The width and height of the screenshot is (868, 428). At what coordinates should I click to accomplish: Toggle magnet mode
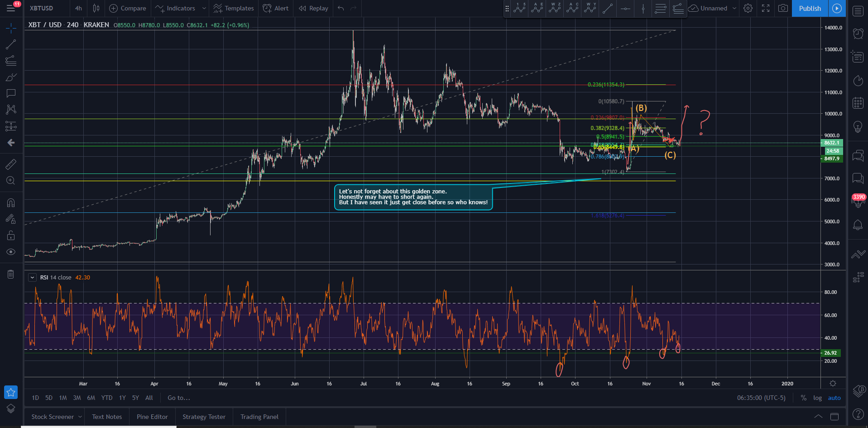tap(11, 202)
